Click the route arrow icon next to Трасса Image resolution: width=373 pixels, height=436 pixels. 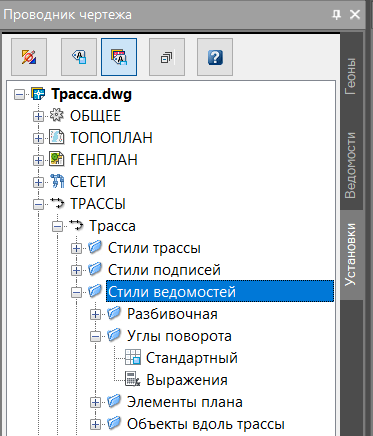pos(76,225)
